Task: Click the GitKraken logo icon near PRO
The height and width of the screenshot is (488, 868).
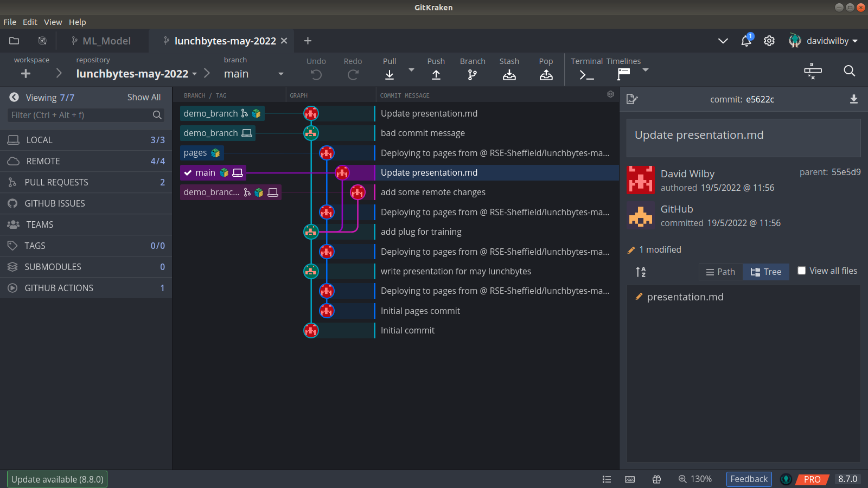Action: [x=786, y=479]
